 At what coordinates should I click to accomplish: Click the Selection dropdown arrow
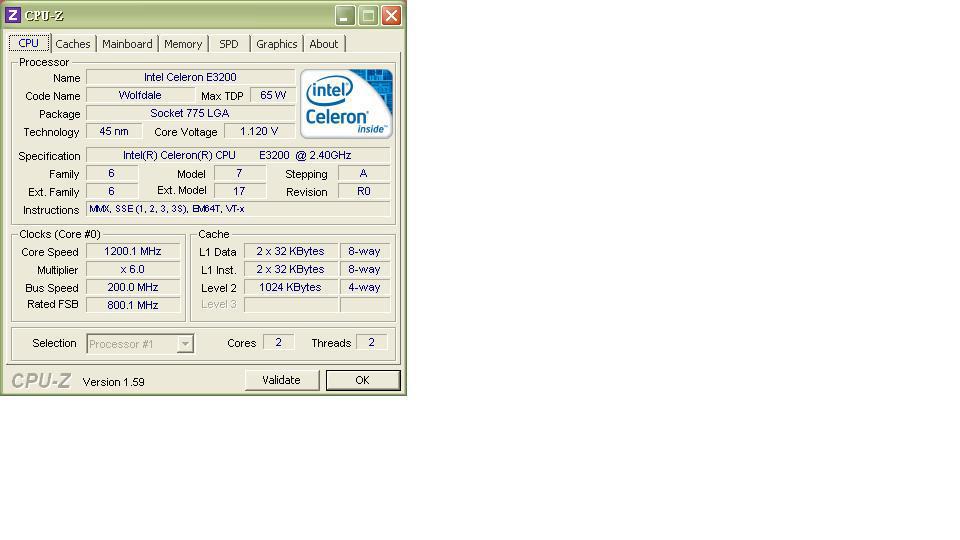tap(185, 344)
